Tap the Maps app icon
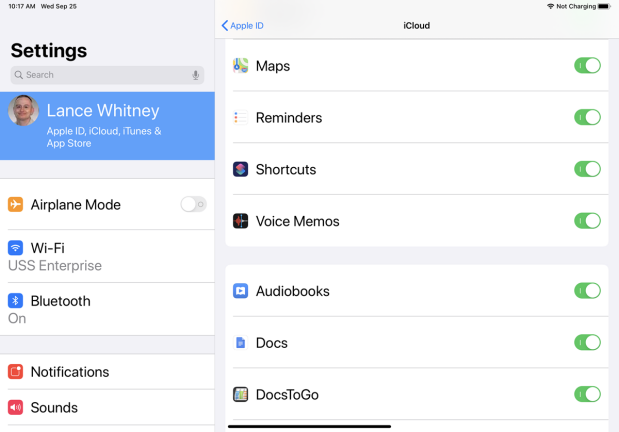This screenshot has width=619, height=432. (x=240, y=66)
